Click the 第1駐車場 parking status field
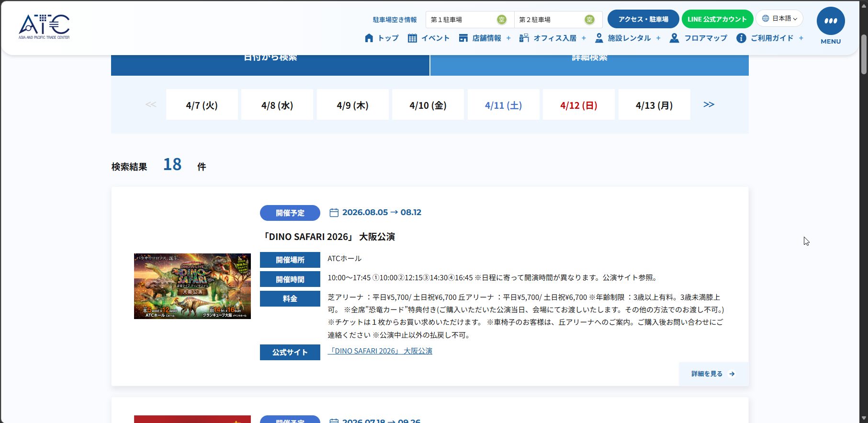This screenshot has width=868, height=423. (x=470, y=20)
